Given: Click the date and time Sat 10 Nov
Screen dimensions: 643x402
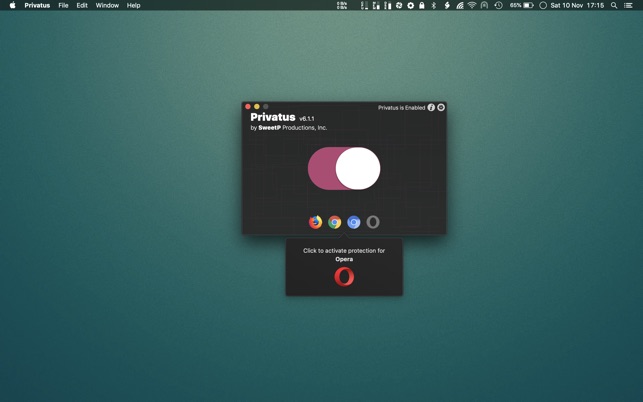Looking at the screenshot, I should pos(577,5).
